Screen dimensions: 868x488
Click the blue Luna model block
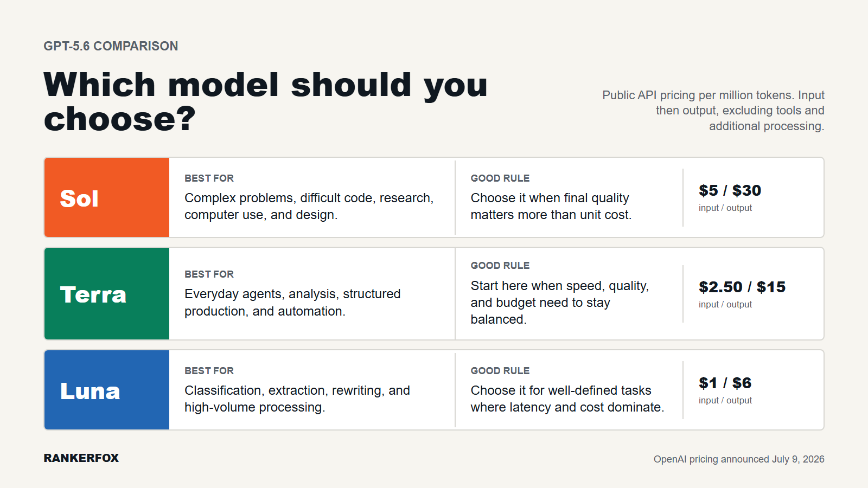[107, 390]
